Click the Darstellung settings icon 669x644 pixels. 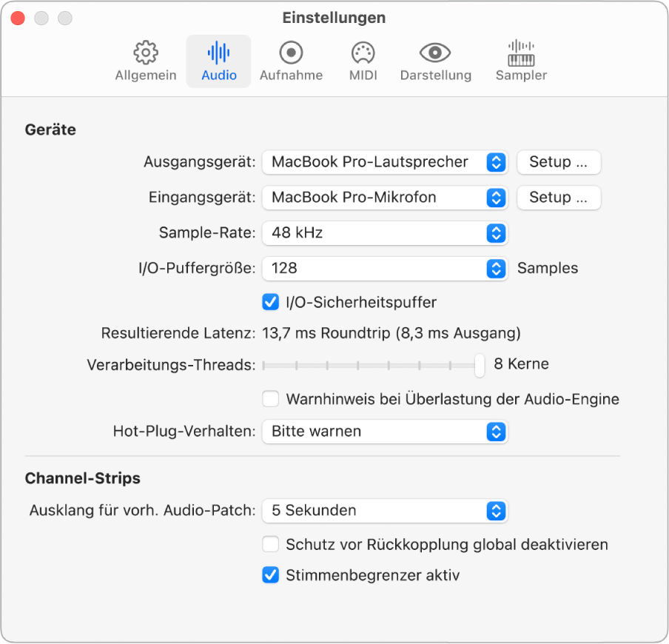coord(436,61)
